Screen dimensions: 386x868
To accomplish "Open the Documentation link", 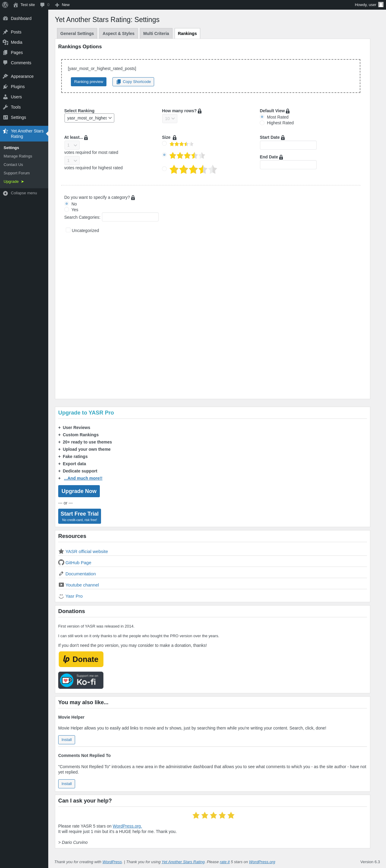I will 81,574.
